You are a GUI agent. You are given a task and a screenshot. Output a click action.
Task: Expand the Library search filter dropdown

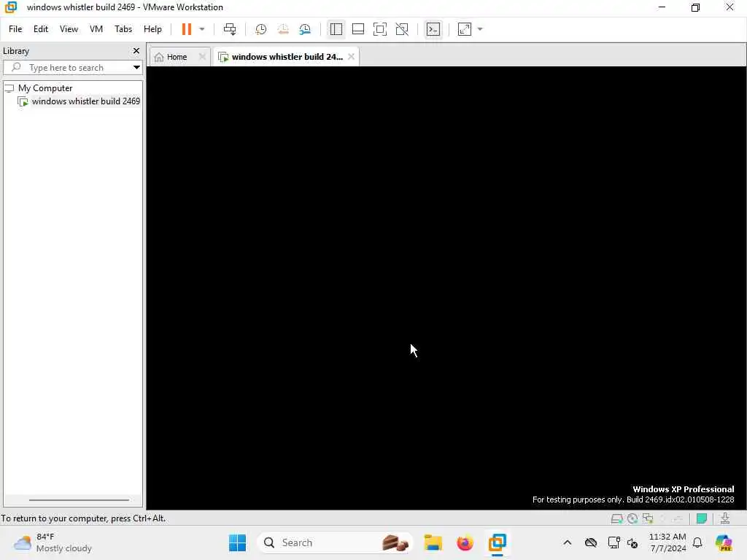[136, 68]
